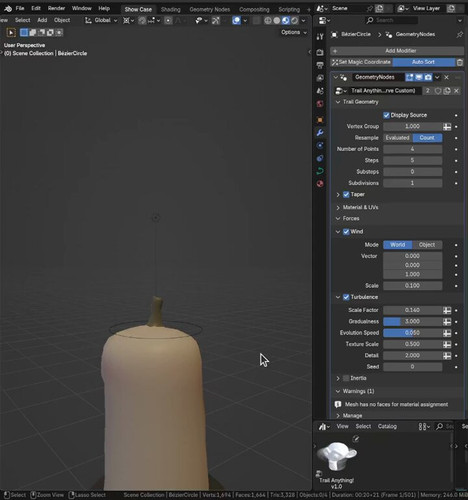Toggle show overlays button

point(236,21)
